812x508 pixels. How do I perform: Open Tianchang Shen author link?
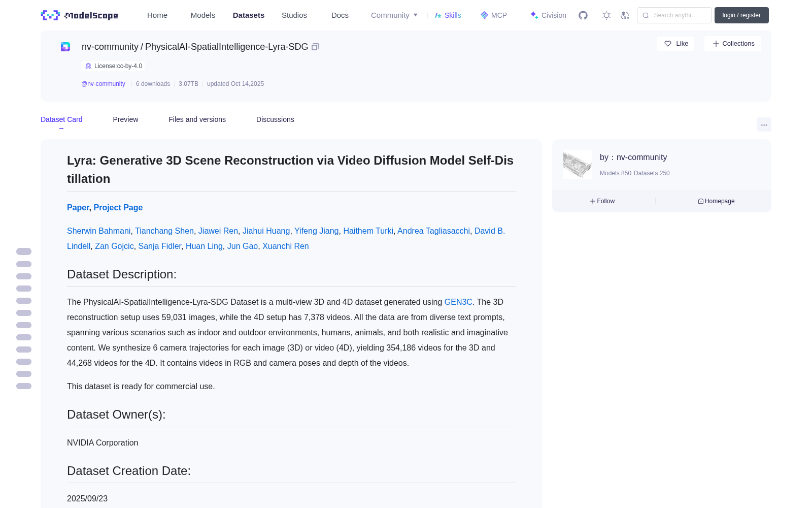[x=164, y=231]
